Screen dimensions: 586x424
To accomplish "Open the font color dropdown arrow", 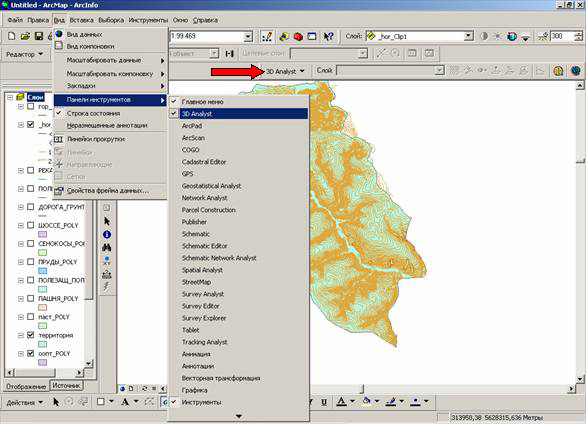I will click(352, 402).
